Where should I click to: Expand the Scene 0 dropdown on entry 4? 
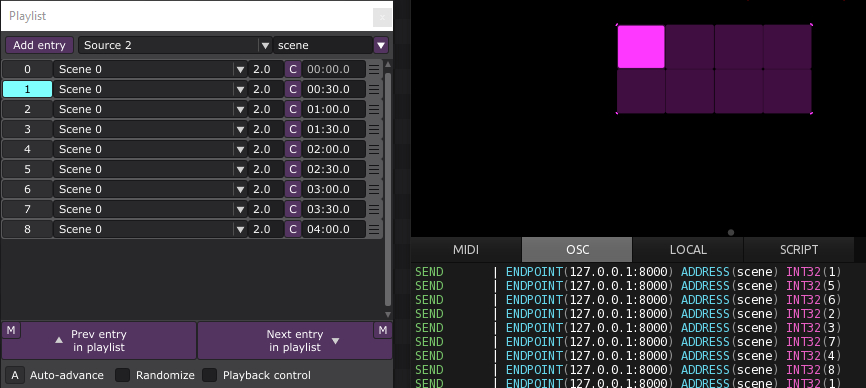click(240, 149)
